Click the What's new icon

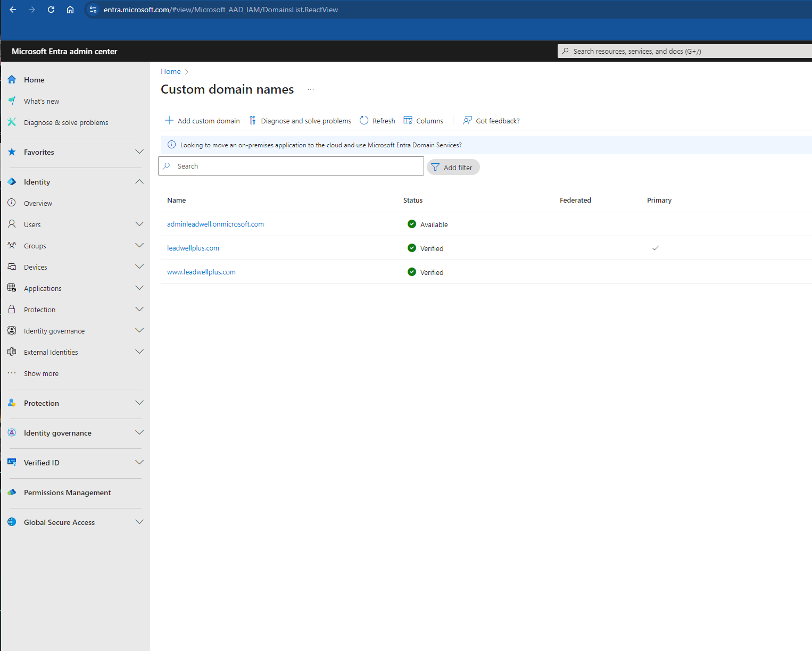(x=12, y=101)
